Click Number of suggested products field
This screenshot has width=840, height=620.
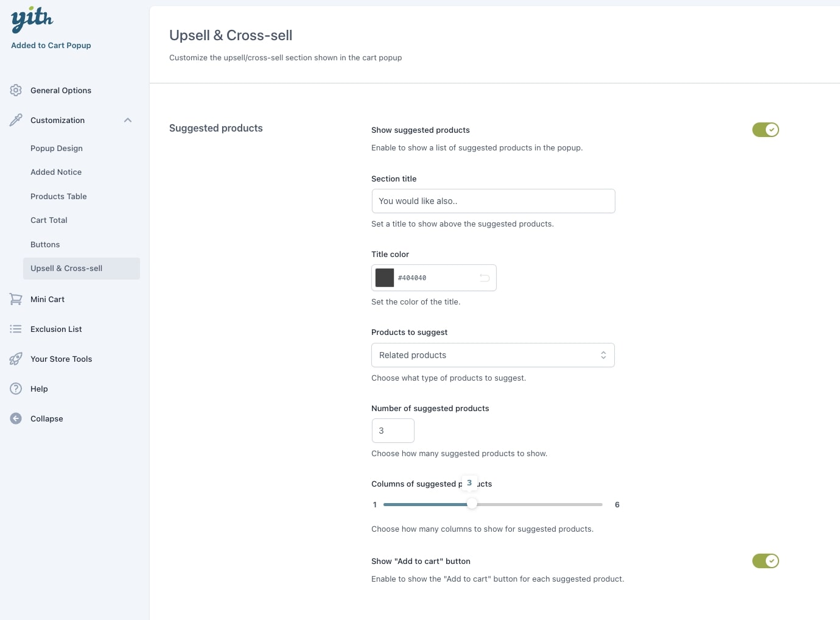393,431
